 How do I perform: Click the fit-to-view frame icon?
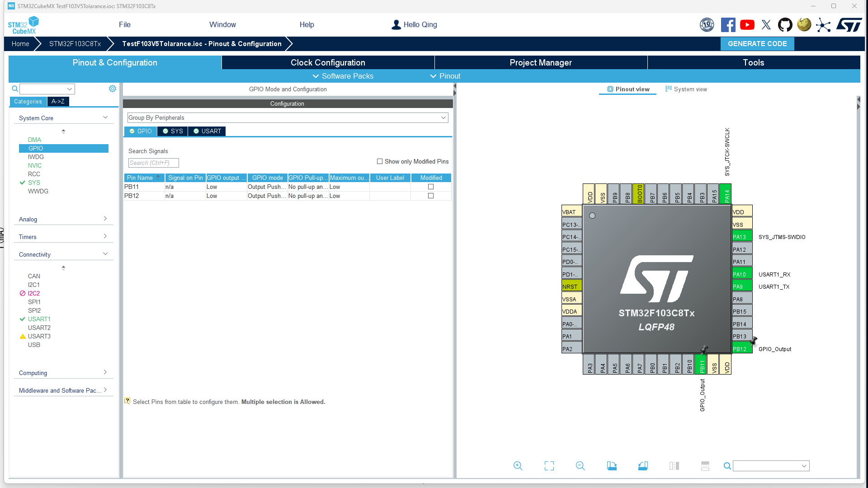[x=549, y=466]
